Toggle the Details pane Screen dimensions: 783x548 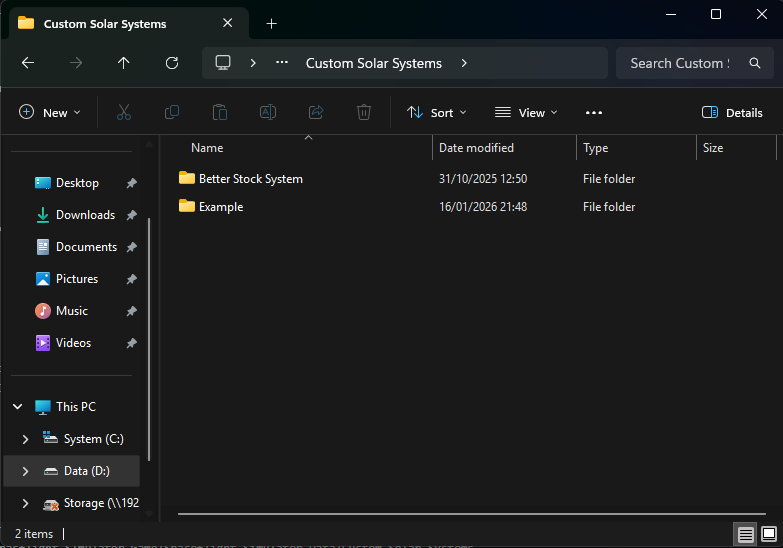tap(732, 113)
